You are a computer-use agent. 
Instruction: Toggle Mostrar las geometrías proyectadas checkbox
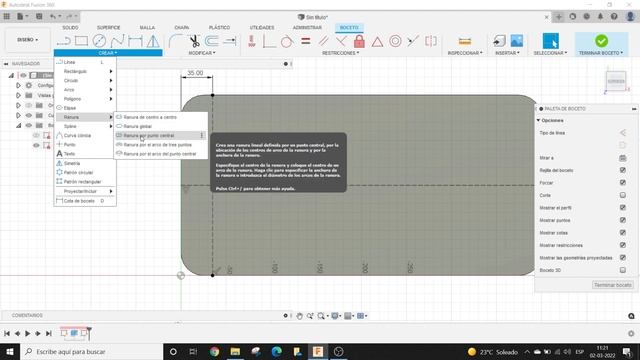point(622,258)
